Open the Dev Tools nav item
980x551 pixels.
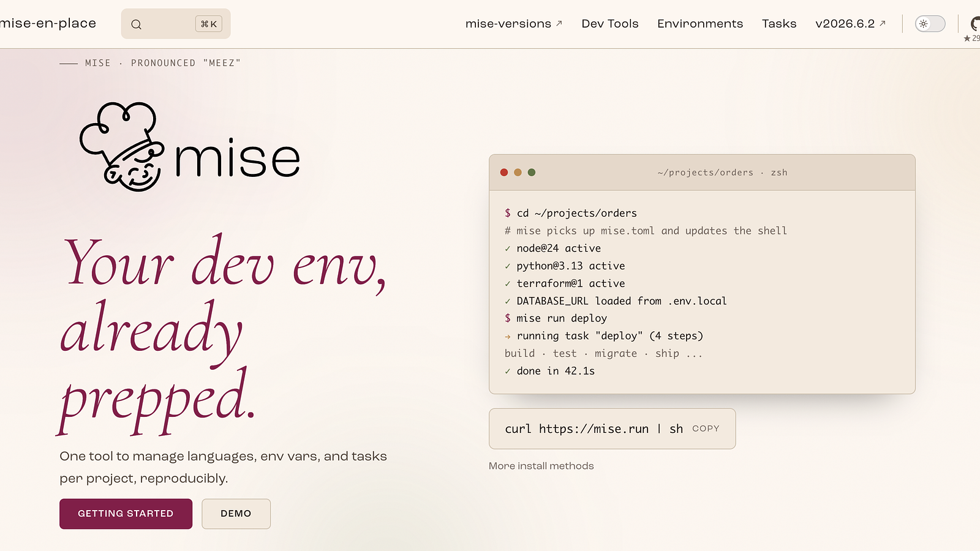pos(610,24)
